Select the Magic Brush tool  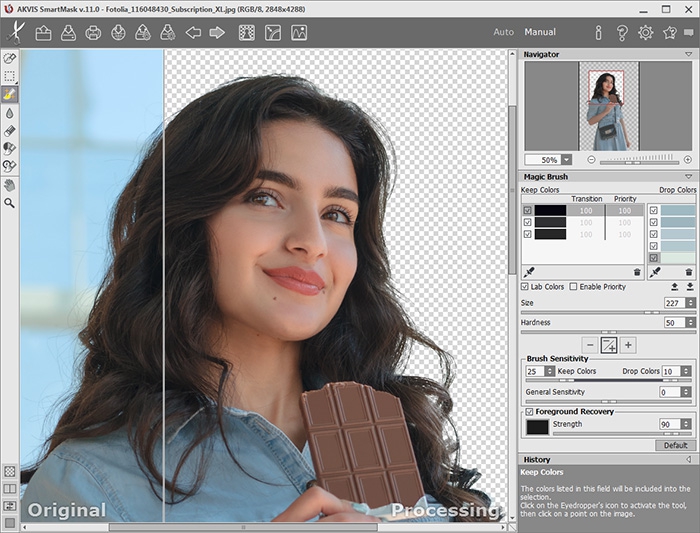[10, 93]
